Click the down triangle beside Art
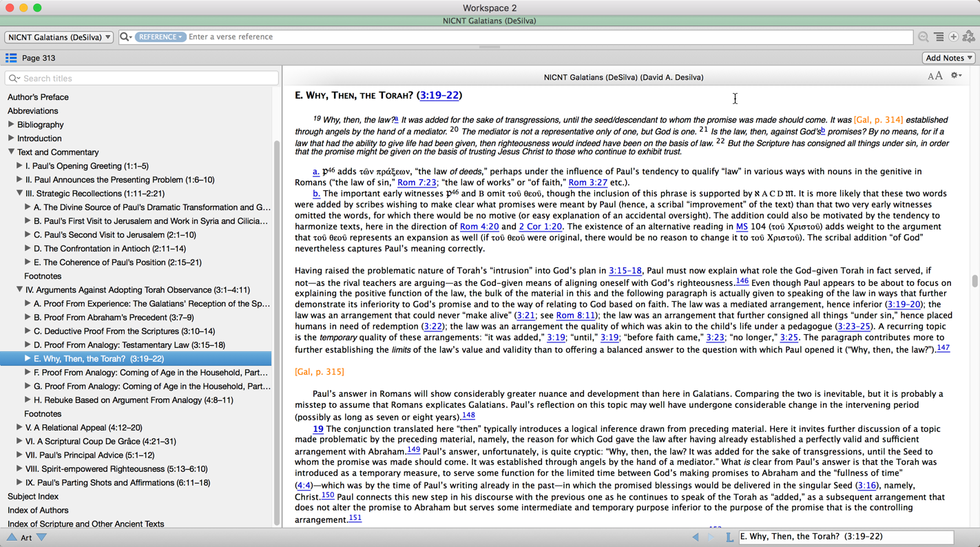This screenshot has height=547, width=980. [42, 537]
